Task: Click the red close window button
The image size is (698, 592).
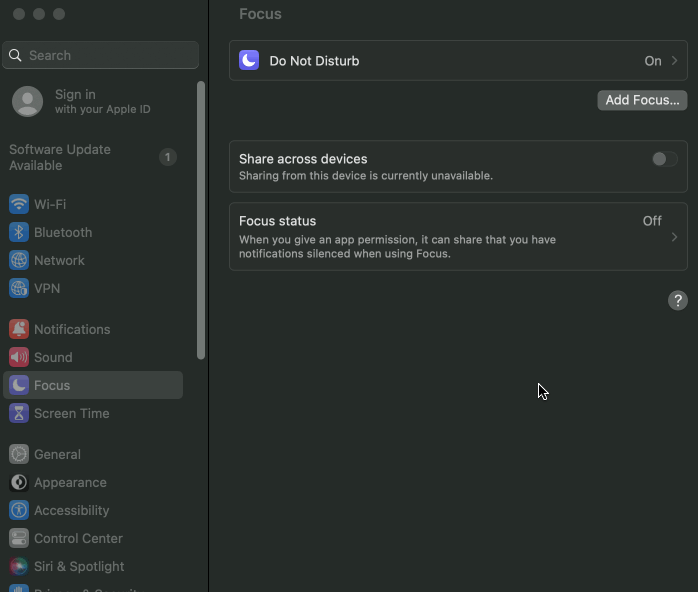Action: point(19,14)
